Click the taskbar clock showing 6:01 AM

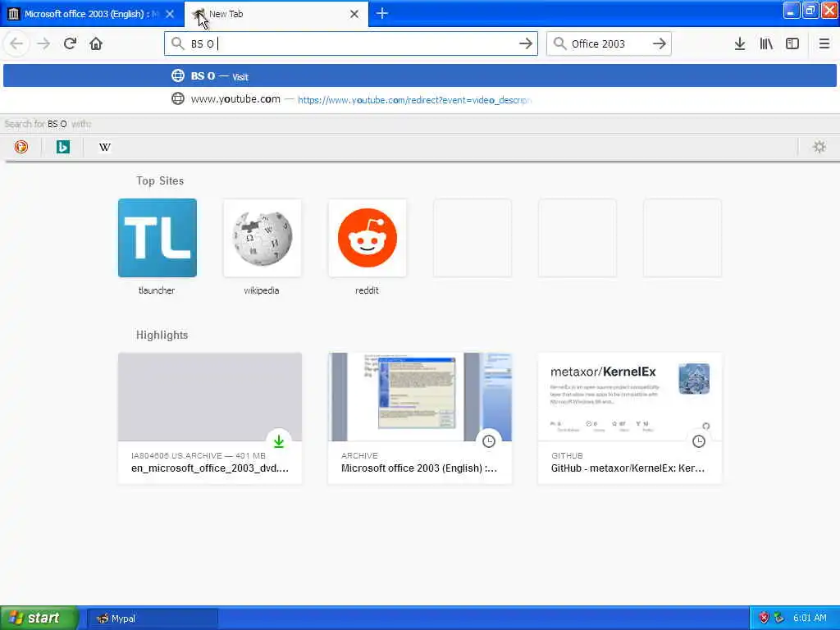click(810, 618)
